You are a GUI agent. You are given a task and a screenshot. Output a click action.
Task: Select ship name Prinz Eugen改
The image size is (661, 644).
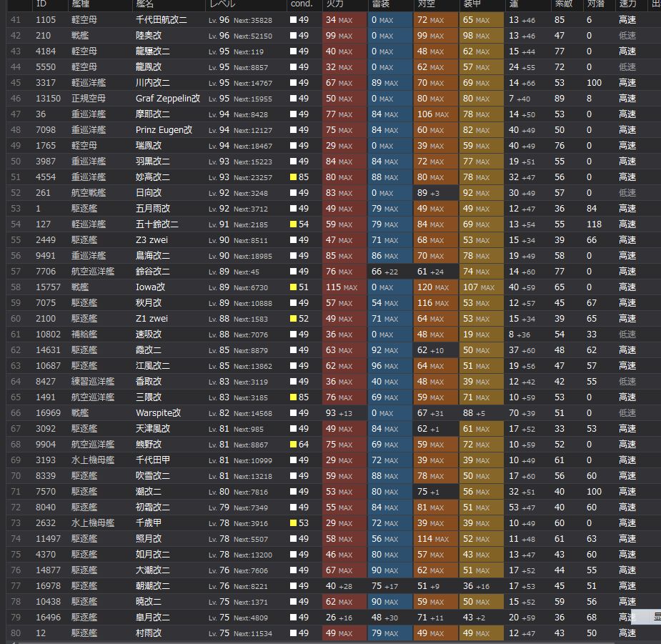point(164,130)
